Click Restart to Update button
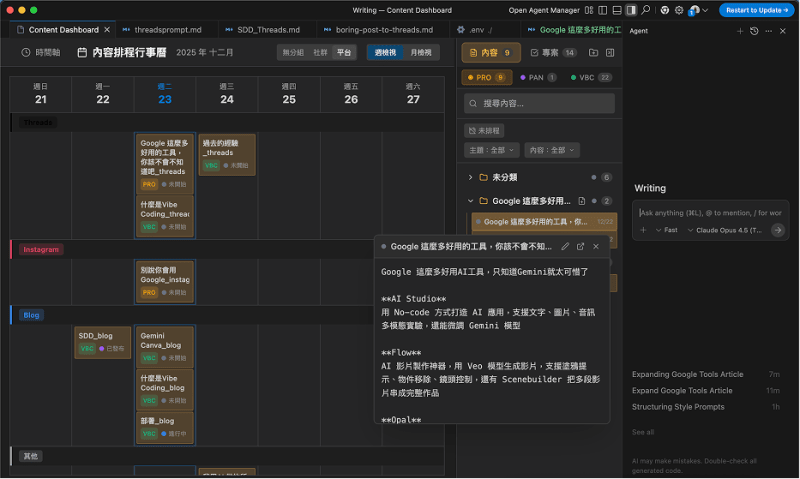 coord(757,10)
